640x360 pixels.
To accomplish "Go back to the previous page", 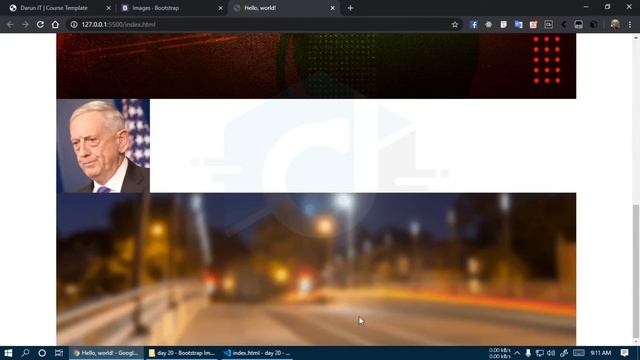I will (10, 24).
